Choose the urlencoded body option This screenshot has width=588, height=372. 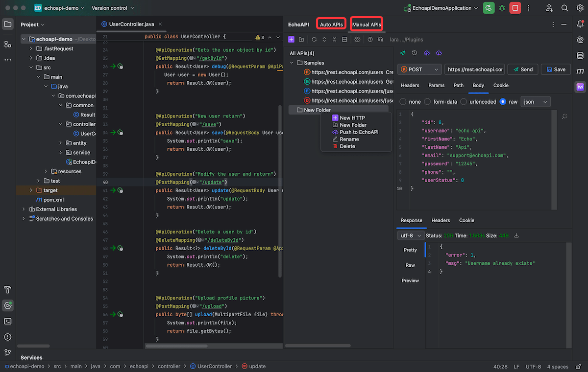click(460, 101)
